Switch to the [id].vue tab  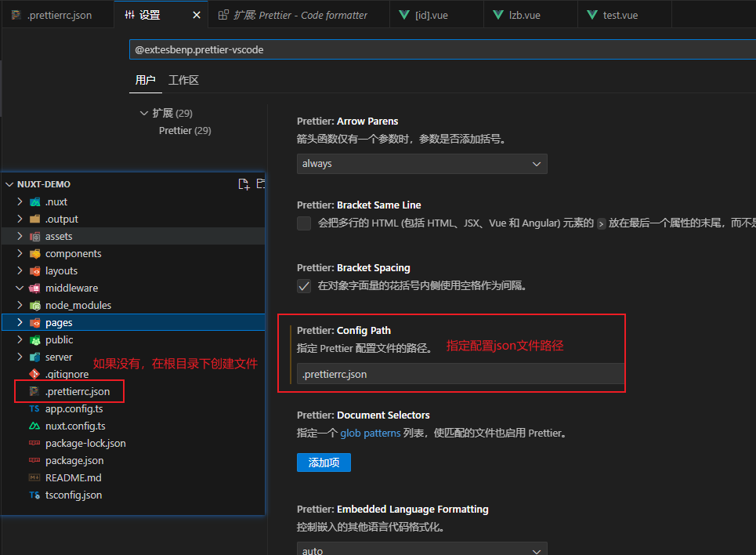(437, 15)
